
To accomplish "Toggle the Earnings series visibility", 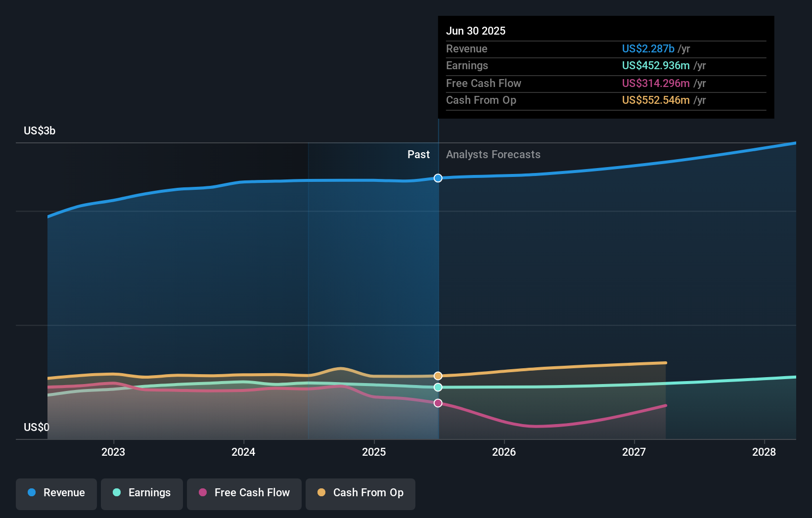I will (x=142, y=493).
